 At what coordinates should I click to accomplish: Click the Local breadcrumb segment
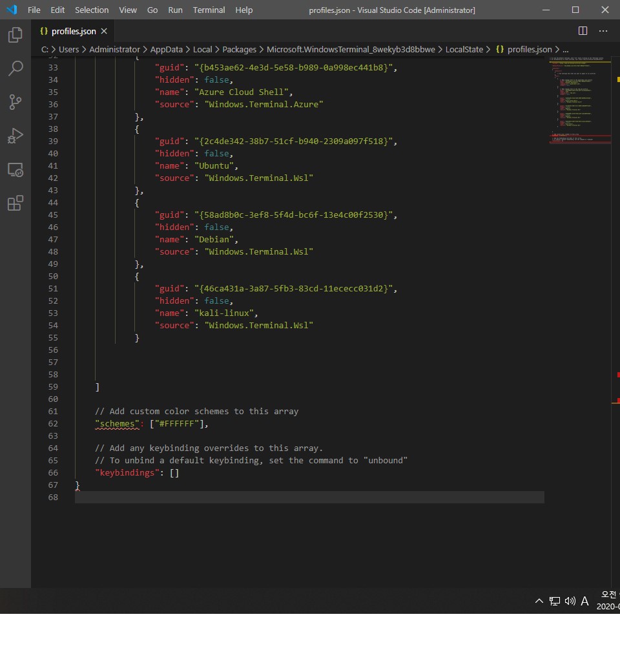(x=202, y=49)
